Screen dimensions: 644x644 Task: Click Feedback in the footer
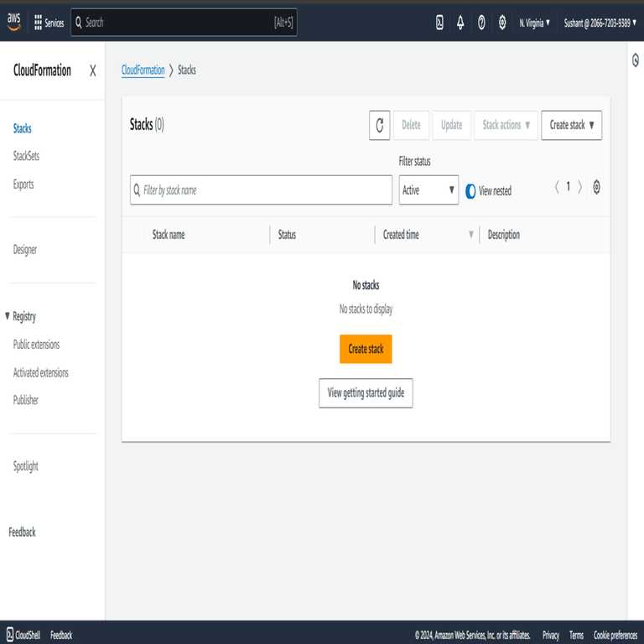pyautogui.click(x=61, y=636)
